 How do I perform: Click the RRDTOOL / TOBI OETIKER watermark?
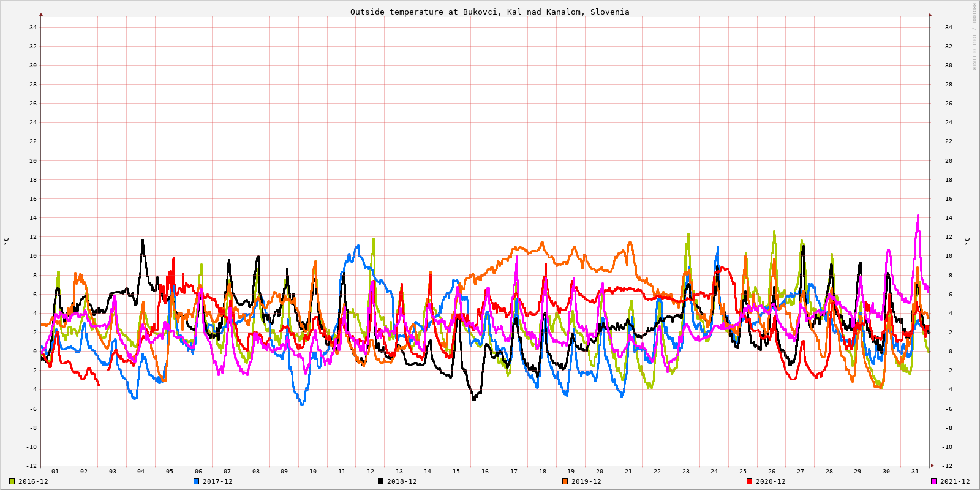(974, 37)
